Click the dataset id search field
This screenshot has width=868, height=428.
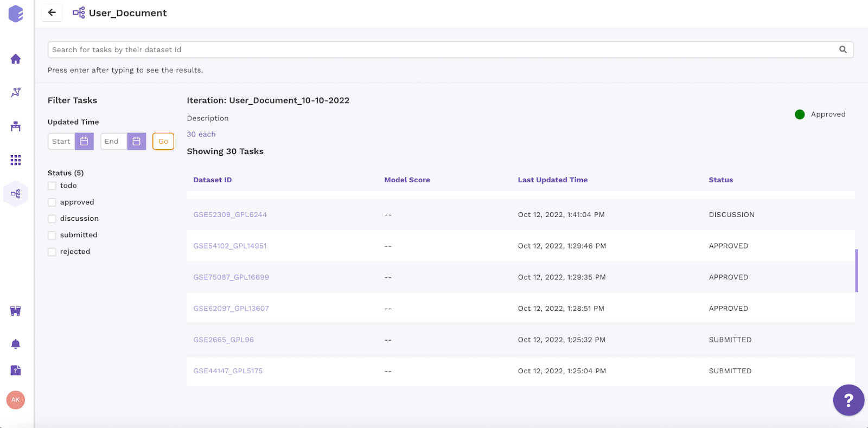[450, 49]
